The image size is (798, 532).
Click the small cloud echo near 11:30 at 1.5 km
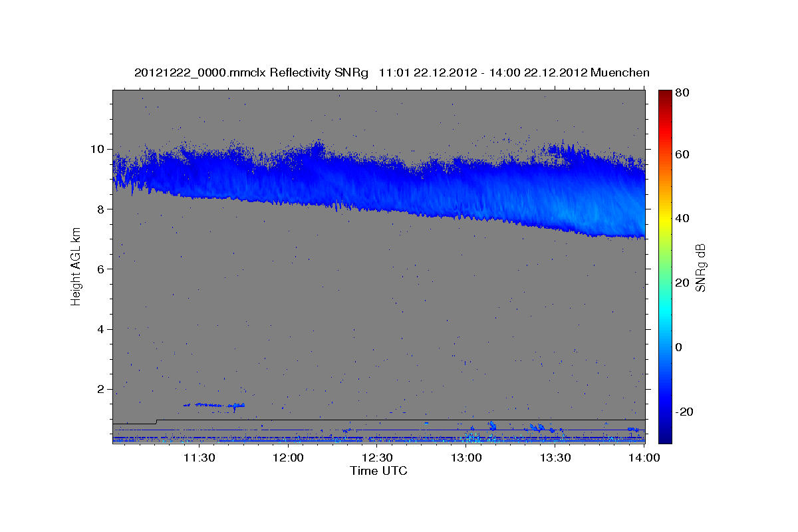pos(214,405)
